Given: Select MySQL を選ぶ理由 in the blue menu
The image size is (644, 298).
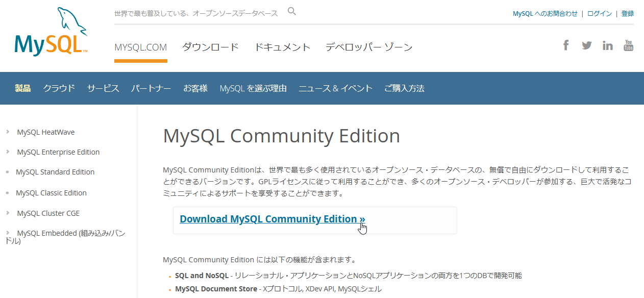Looking at the screenshot, I should pyautogui.click(x=253, y=88).
